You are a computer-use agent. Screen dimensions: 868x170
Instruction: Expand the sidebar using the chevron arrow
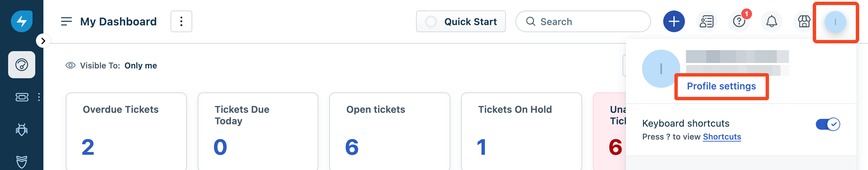click(43, 41)
